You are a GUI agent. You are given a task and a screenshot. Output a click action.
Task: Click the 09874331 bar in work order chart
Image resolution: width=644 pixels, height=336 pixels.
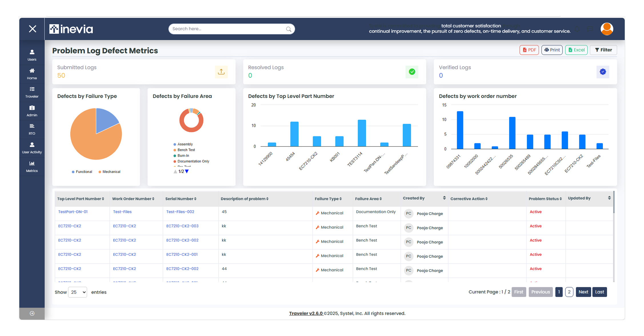(460, 130)
